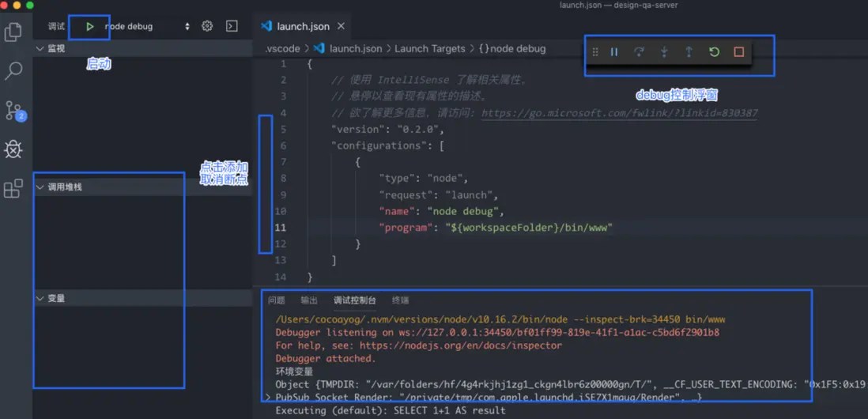
Task: Open the go.microsoft.com fwlink URL
Action: [620, 114]
